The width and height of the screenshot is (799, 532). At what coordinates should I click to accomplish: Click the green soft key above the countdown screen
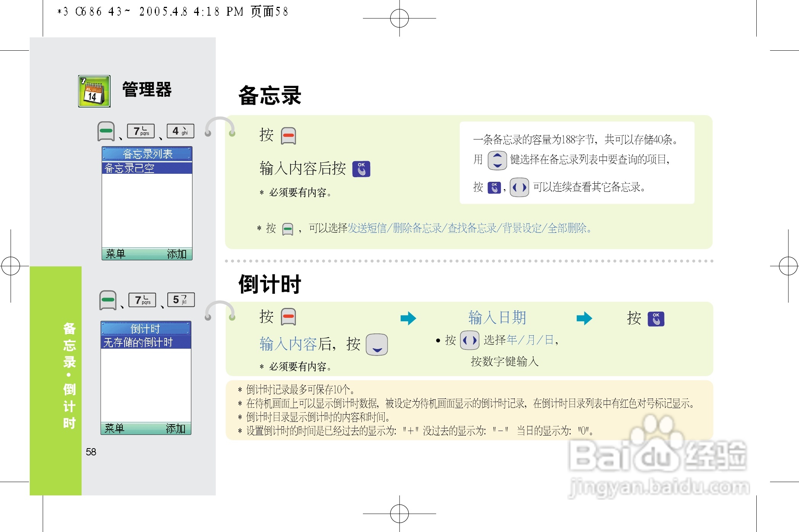[x=108, y=300]
